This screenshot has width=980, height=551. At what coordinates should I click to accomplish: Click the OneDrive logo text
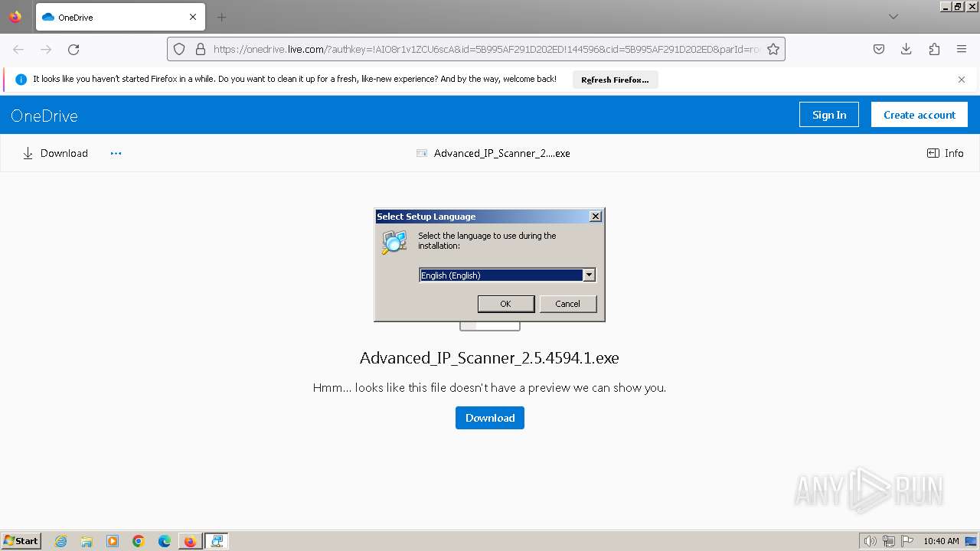pyautogui.click(x=44, y=116)
